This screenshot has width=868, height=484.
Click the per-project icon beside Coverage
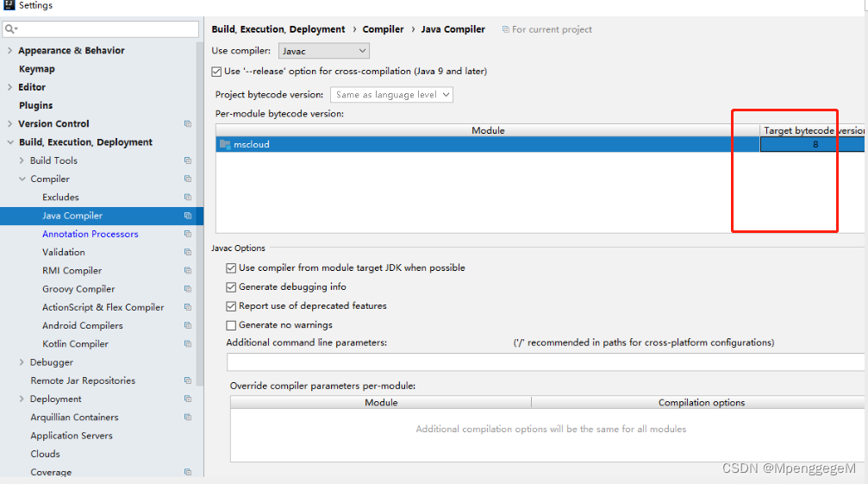pos(188,472)
